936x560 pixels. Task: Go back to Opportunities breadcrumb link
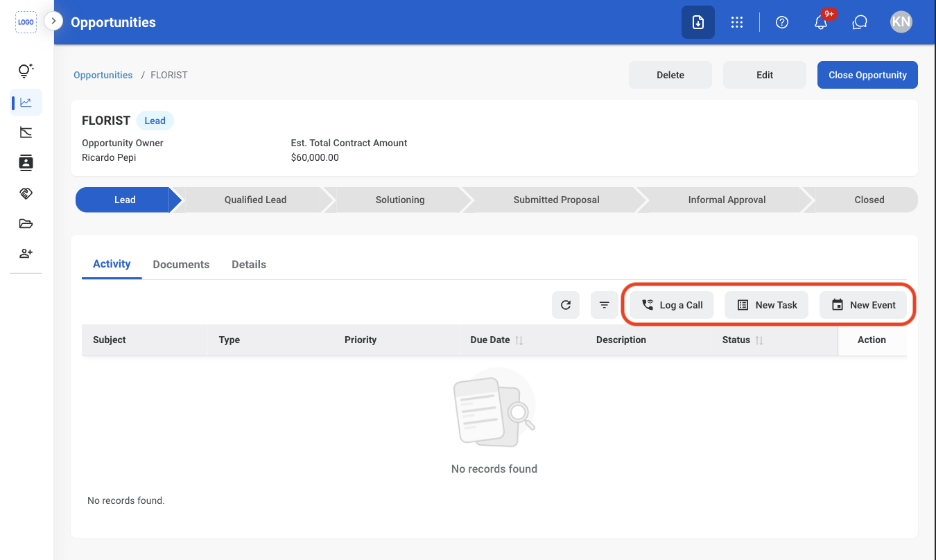[x=103, y=75]
